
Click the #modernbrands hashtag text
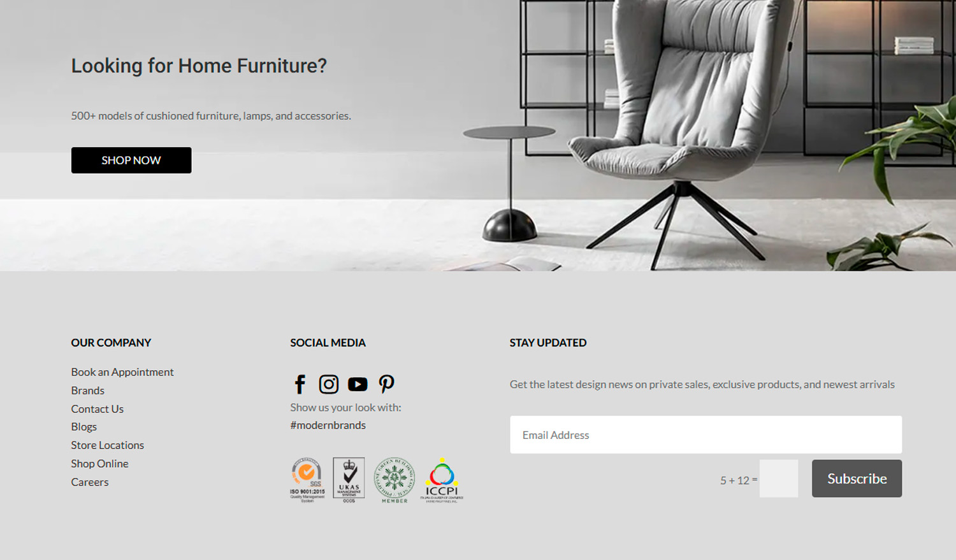coord(328,425)
